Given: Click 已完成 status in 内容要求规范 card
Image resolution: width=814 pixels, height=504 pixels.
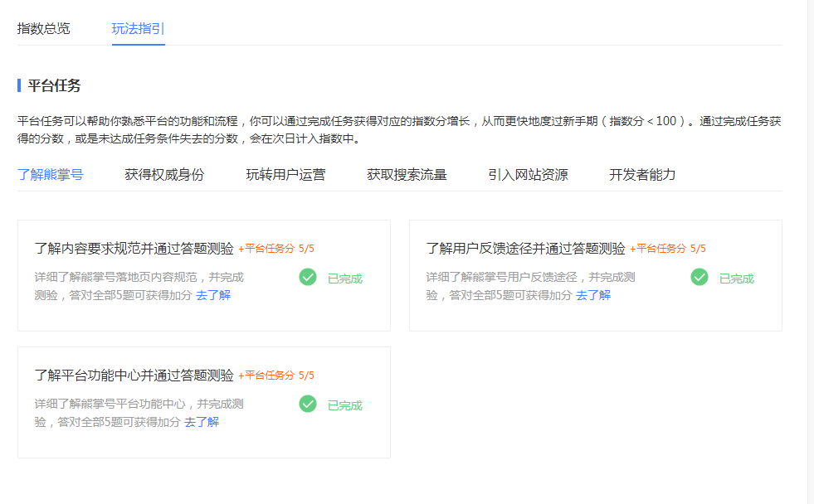Looking at the screenshot, I should [345, 279].
